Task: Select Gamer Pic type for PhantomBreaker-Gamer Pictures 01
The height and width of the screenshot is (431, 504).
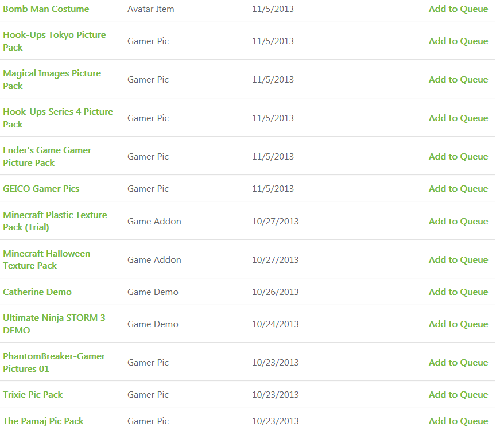Action: tap(148, 363)
